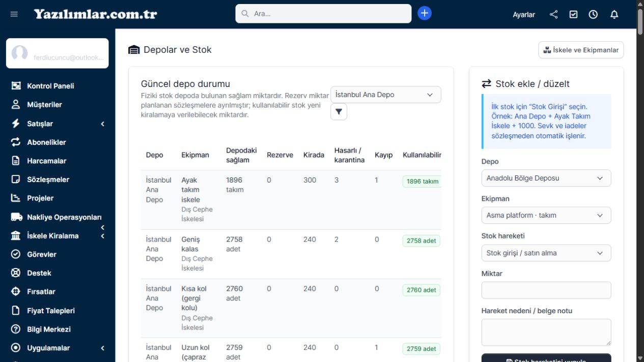
Task: Click the Kontrol Paneli sidebar icon
Action: (16, 86)
